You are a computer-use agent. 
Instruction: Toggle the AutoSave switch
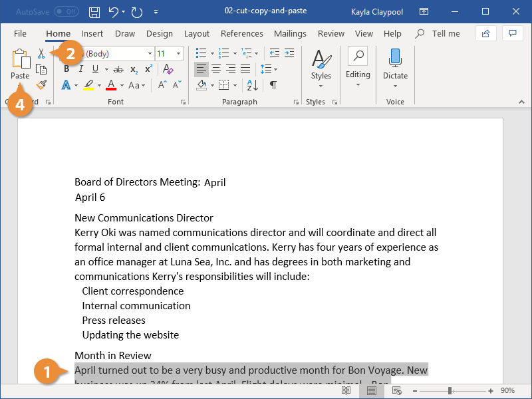pyautogui.click(x=66, y=12)
